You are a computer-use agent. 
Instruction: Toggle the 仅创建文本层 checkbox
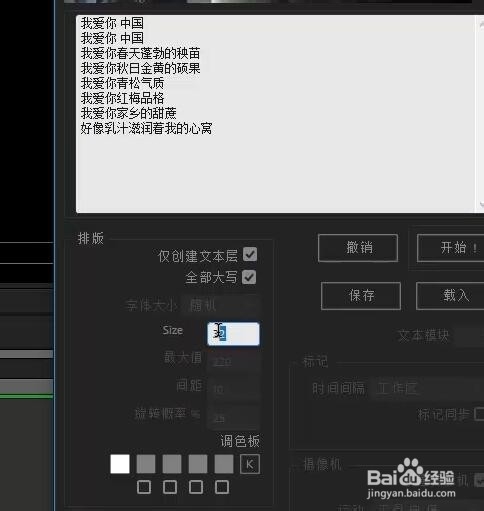click(x=250, y=254)
